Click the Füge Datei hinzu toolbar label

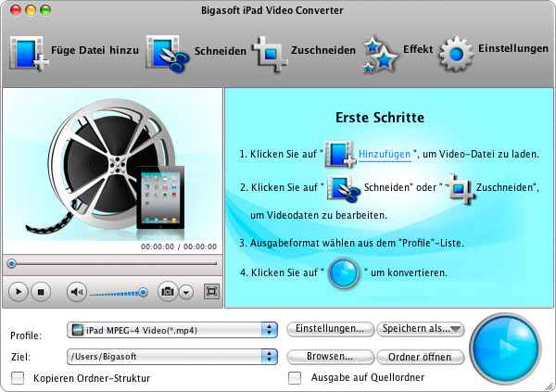(x=95, y=50)
